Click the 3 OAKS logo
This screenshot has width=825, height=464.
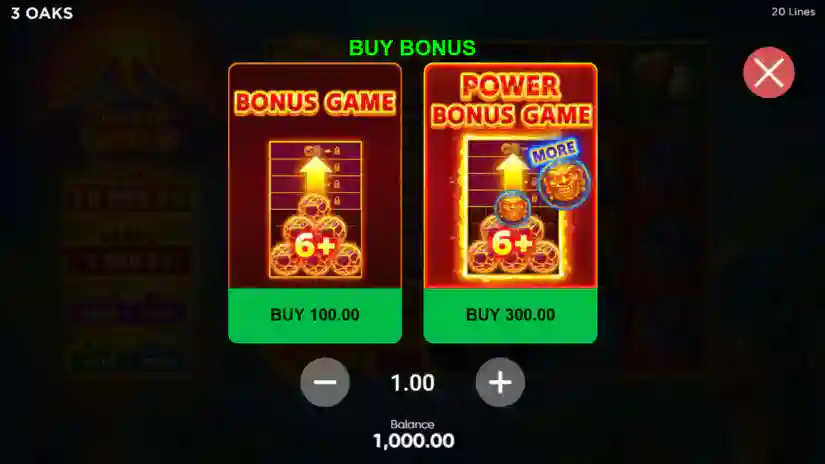42,13
